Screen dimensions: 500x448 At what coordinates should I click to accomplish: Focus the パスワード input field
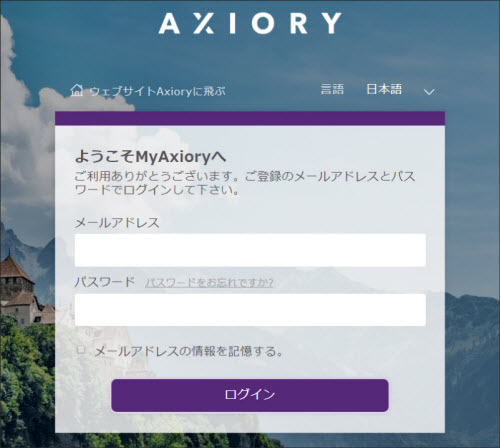(x=250, y=310)
